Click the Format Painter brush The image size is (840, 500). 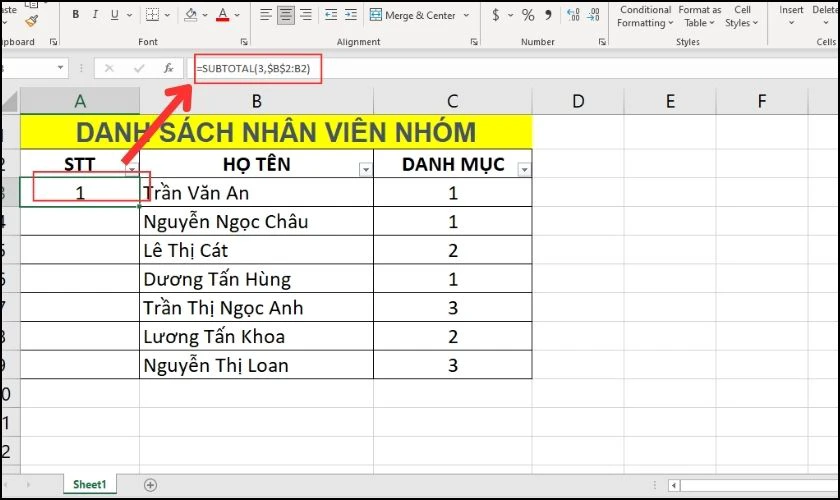(32, 20)
